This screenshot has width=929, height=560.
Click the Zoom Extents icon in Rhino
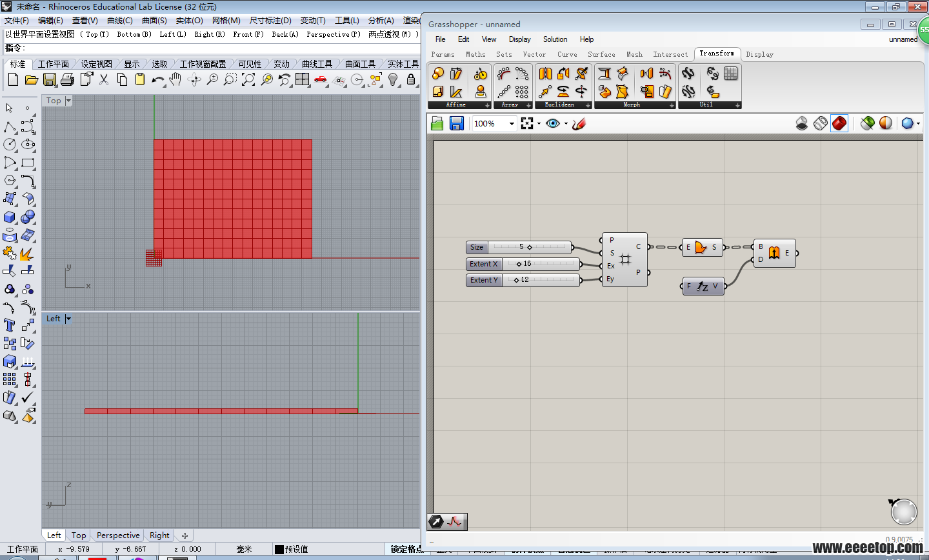pyautogui.click(x=248, y=80)
